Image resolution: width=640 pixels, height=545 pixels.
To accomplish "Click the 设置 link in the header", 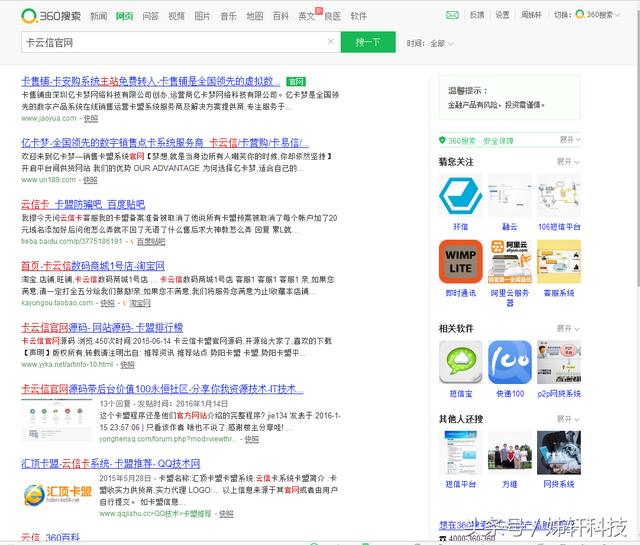I will [502, 16].
